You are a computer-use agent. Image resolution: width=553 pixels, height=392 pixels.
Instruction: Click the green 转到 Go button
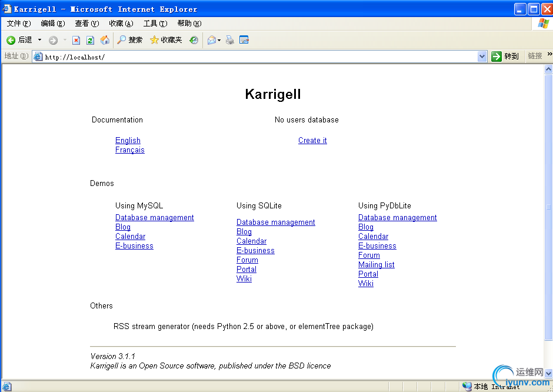[x=505, y=56]
